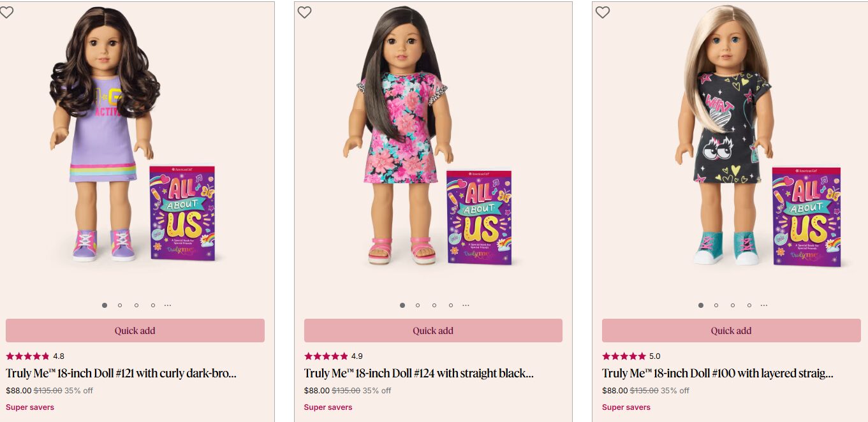Quick add Doll #121 to bag
Viewport: 868px width, 422px height.
[x=135, y=331]
